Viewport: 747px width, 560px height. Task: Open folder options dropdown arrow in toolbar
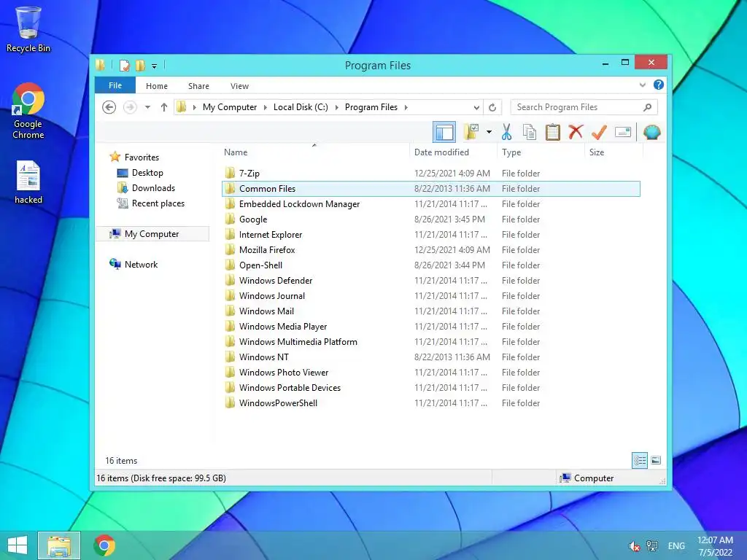click(489, 132)
